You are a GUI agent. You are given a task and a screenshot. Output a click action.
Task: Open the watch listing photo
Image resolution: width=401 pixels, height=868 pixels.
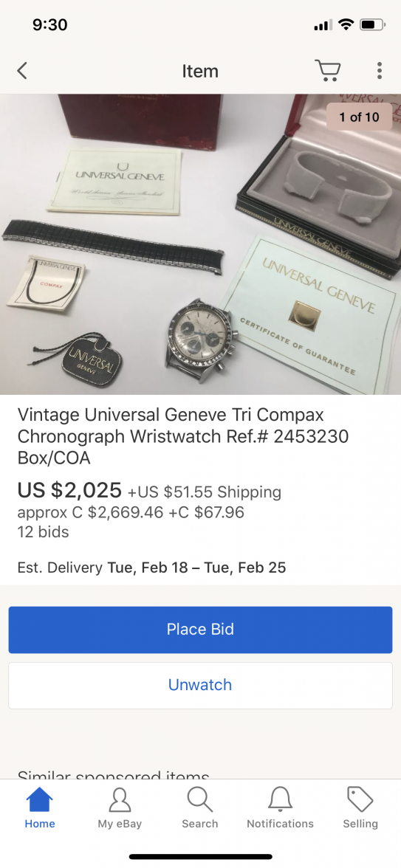[201, 244]
